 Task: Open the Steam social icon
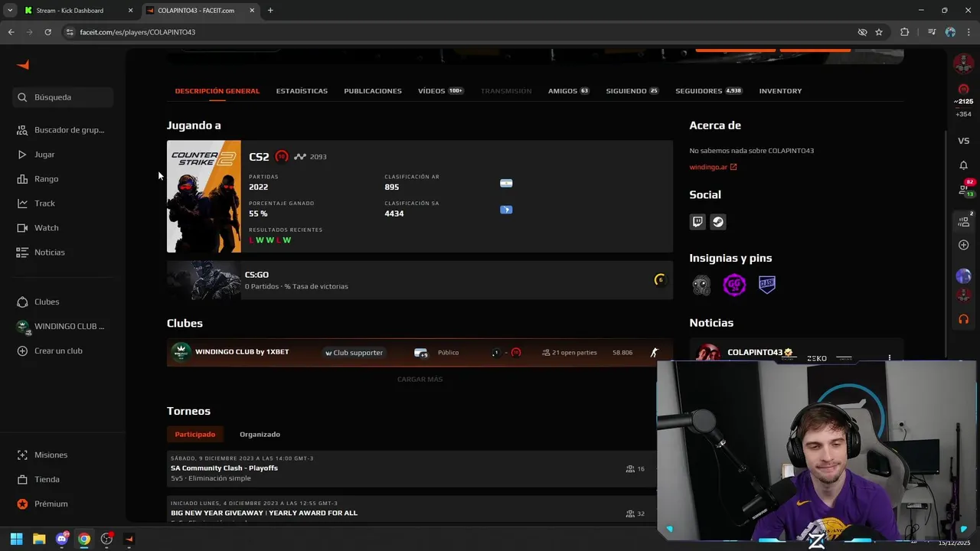[718, 222]
